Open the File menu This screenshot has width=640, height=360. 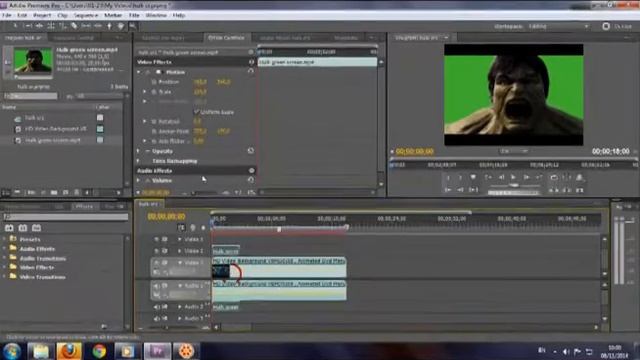(x=7, y=15)
